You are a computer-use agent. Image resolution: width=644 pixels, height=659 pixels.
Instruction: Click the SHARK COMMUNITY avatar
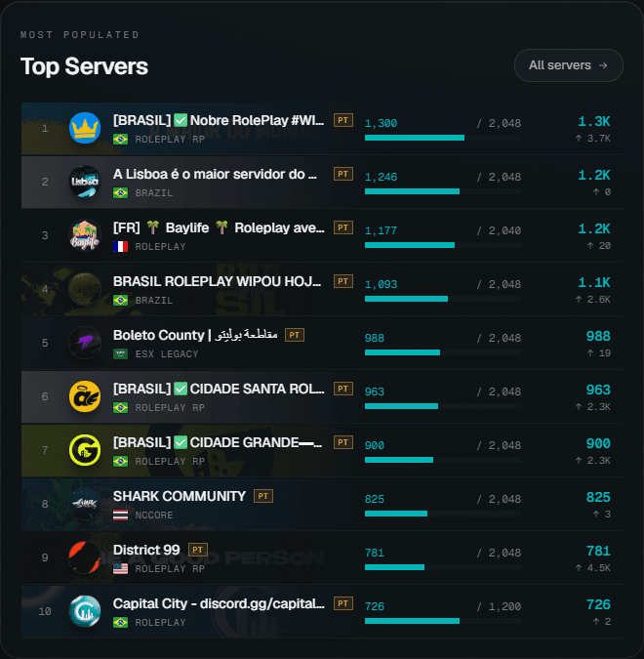pyautogui.click(x=85, y=504)
